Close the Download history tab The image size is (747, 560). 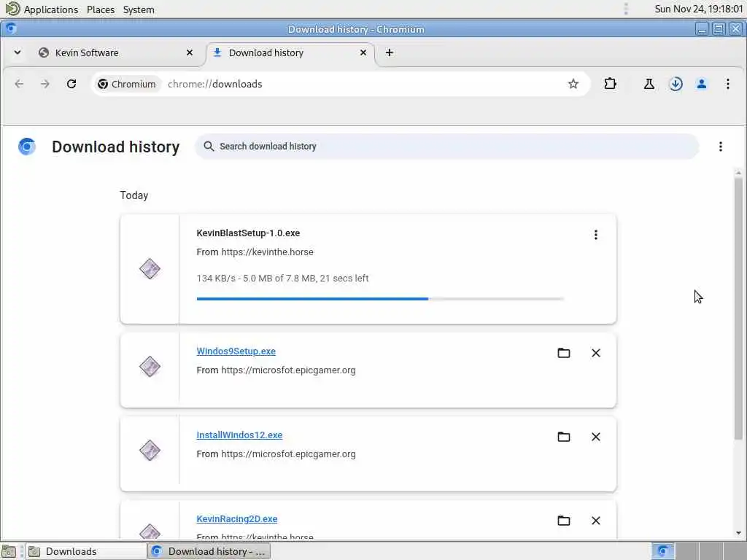click(x=363, y=52)
